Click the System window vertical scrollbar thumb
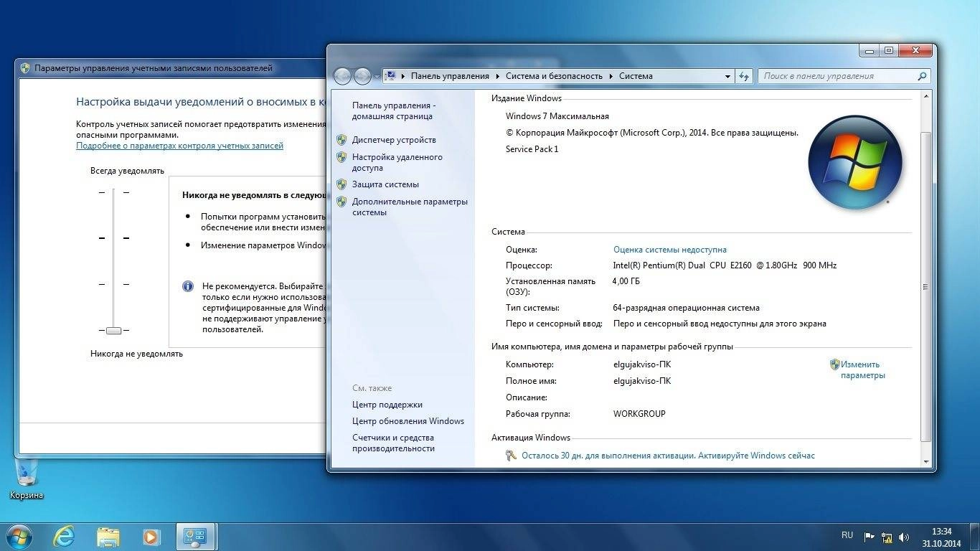Image resolution: width=980 pixels, height=551 pixels. point(925,287)
